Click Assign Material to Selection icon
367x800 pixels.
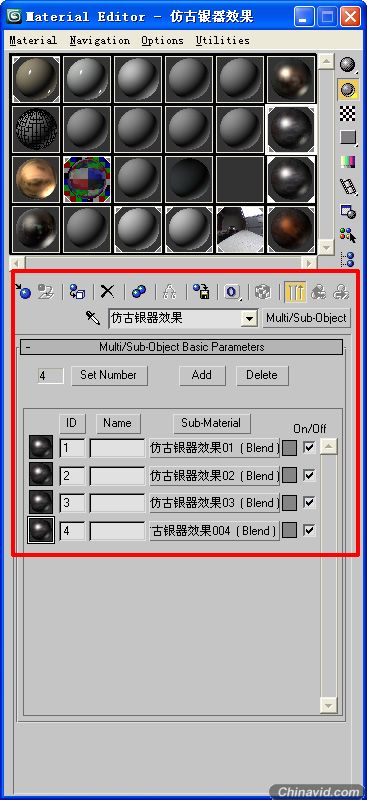coord(78,291)
